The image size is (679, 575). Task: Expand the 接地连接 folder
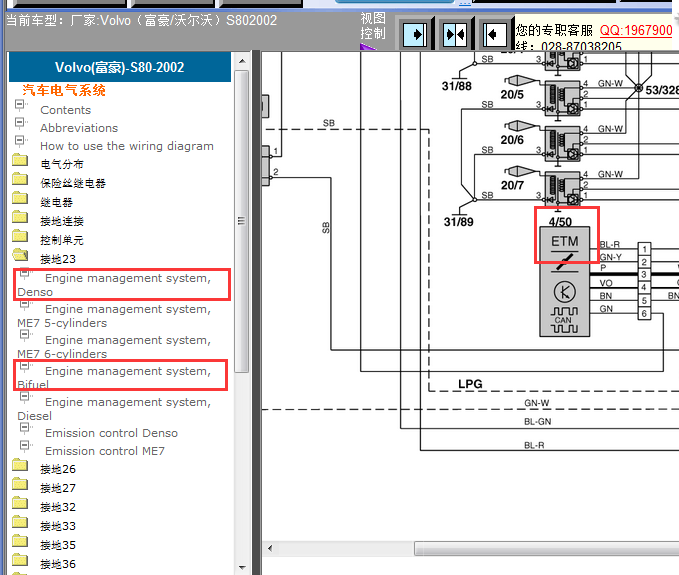[61, 221]
